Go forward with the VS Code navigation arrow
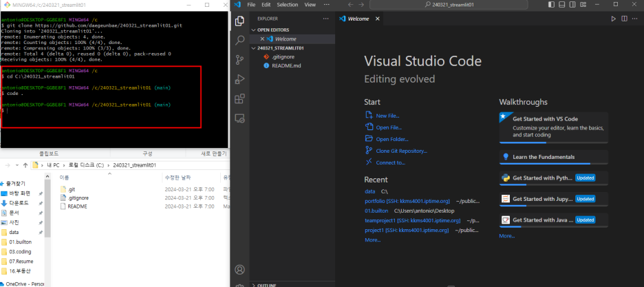Screen dimensions: 644x287 coord(361,5)
